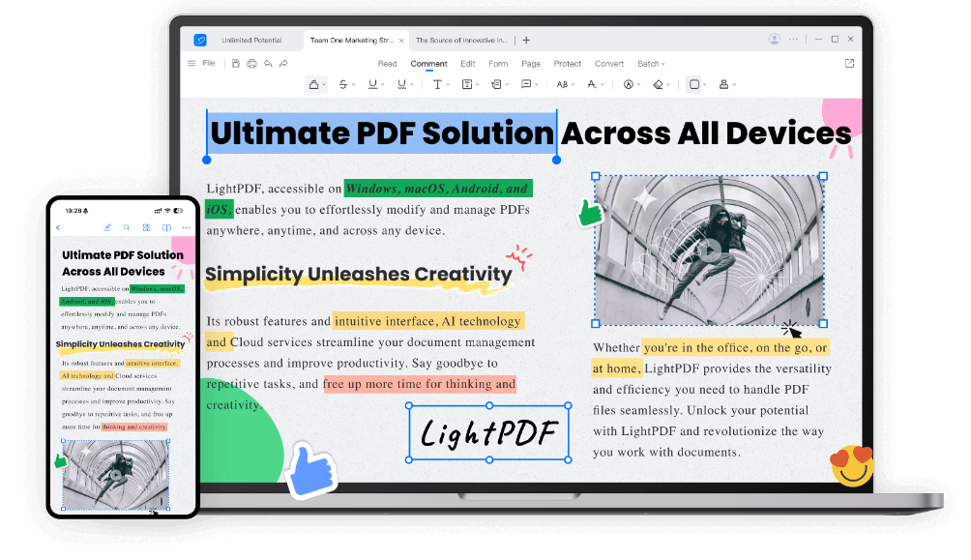Select the straight Underline annotation tool

pyautogui.click(x=372, y=84)
